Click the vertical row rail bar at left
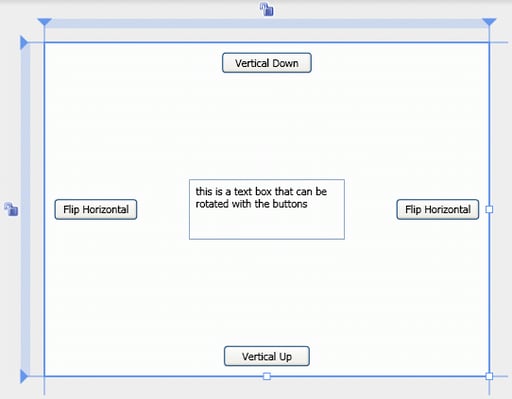Viewport: 512px width, 399px height. tap(25, 209)
